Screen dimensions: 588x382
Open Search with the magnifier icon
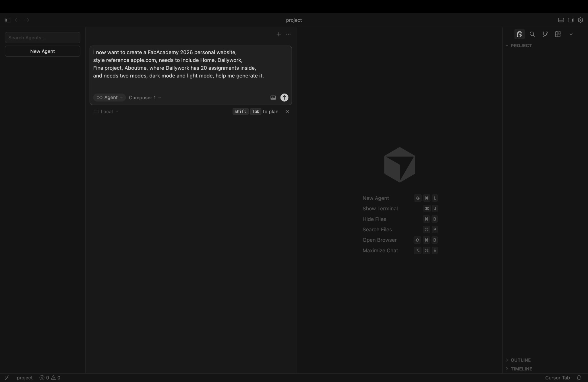coord(532,34)
